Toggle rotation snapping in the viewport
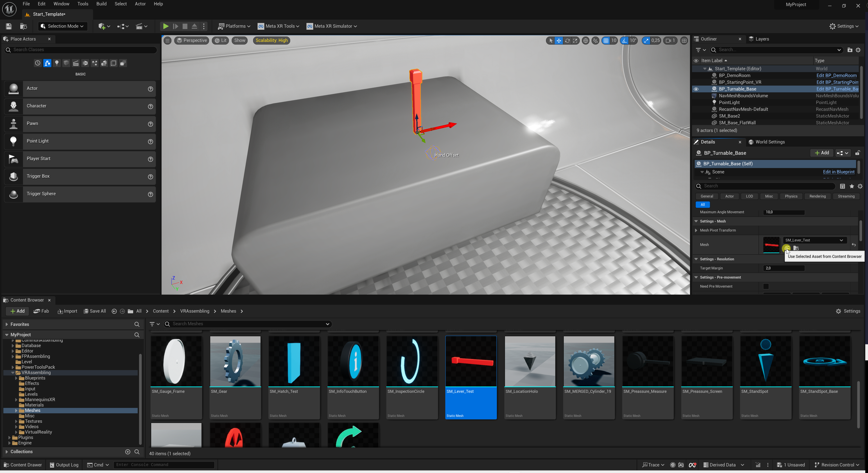 (624, 40)
